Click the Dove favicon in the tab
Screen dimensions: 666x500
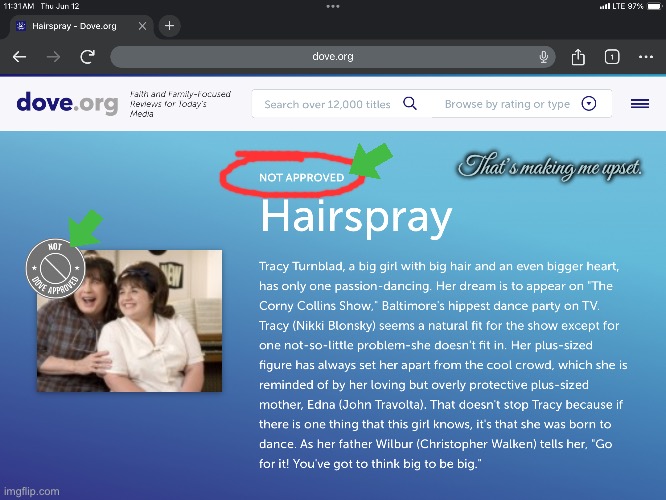[x=20, y=26]
